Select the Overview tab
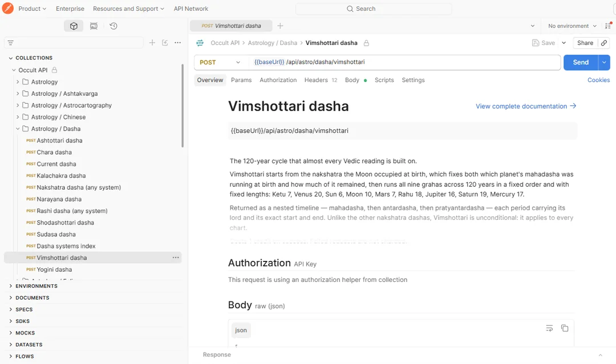This screenshot has width=616, height=364. pyautogui.click(x=210, y=80)
